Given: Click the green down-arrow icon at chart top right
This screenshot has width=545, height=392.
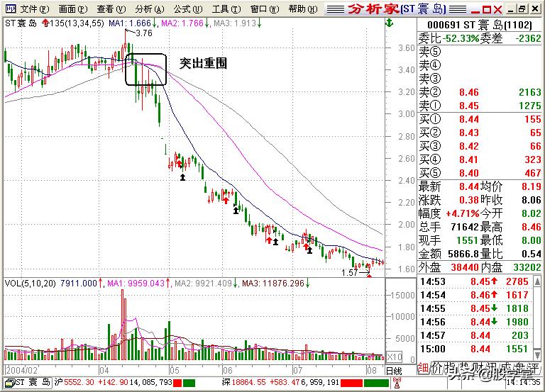Looking at the screenshot, I should [390, 23].
